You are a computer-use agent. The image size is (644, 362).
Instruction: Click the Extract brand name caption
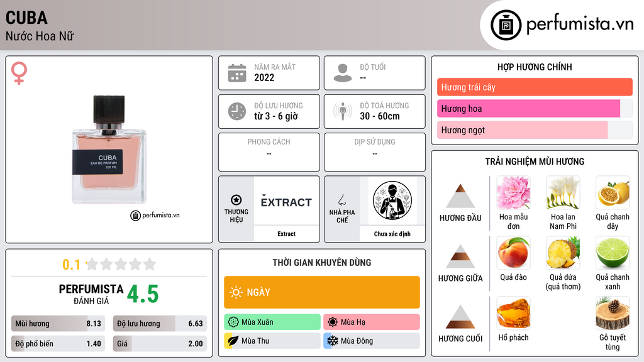click(286, 234)
